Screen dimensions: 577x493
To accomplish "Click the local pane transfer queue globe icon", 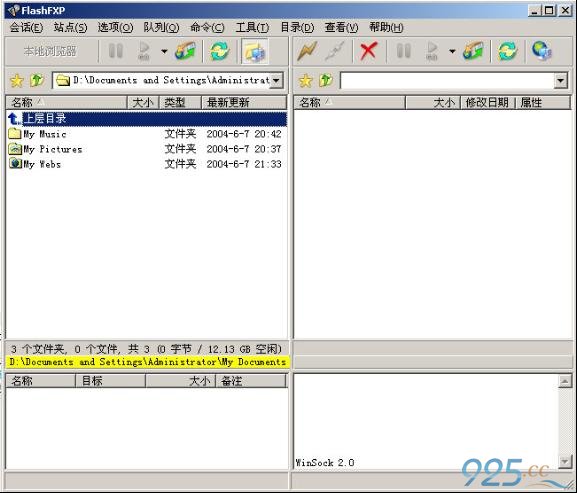I will (185, 51).
